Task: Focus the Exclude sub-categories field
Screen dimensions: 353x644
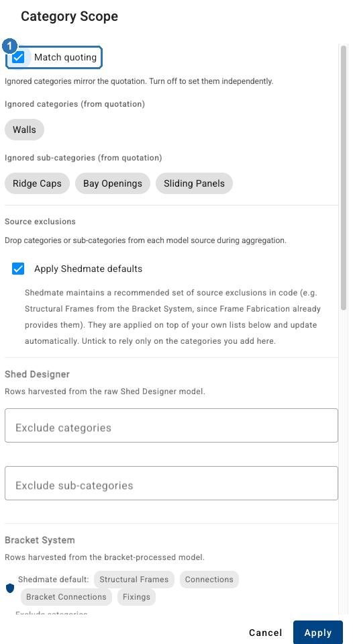Action: 171,484
